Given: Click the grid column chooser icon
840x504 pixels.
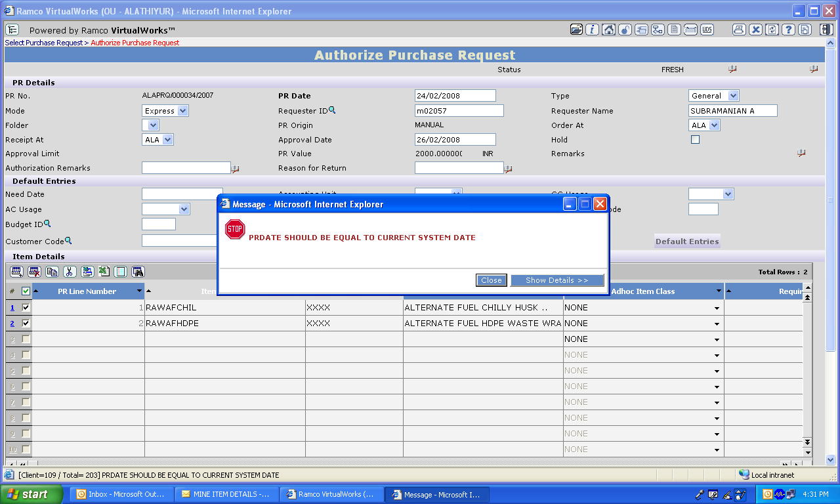Looking at the screenshot, I should [121, 272].
